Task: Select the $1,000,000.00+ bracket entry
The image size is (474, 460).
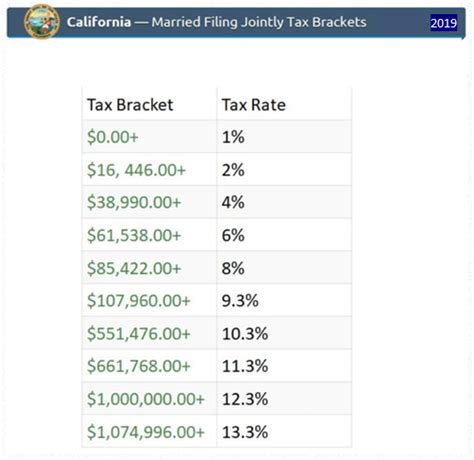Action: click(x=146, y=399)
